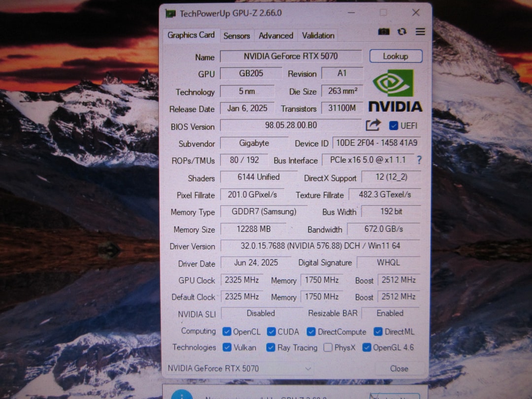This screenshot has width=532, height=399.
Task: Open the GPU selector dropdown at bottom
Action: pyautogui.click(x=239, y=368)
